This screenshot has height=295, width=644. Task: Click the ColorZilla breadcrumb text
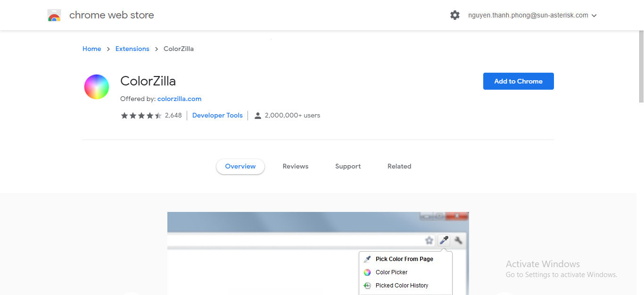179,49
